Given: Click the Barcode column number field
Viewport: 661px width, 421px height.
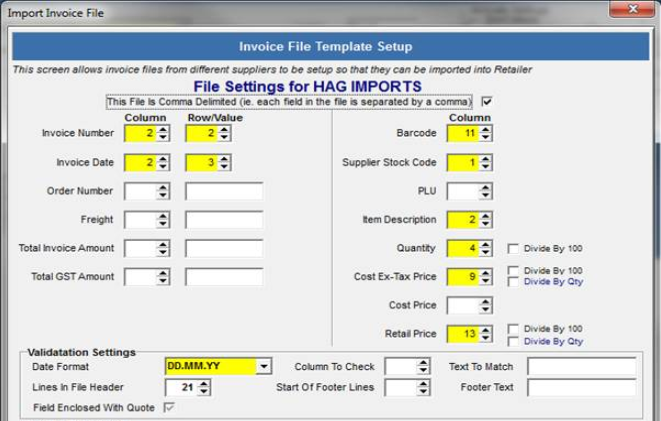Looking at the screenshot, I should pyautogui.click(x=463, y=133).
